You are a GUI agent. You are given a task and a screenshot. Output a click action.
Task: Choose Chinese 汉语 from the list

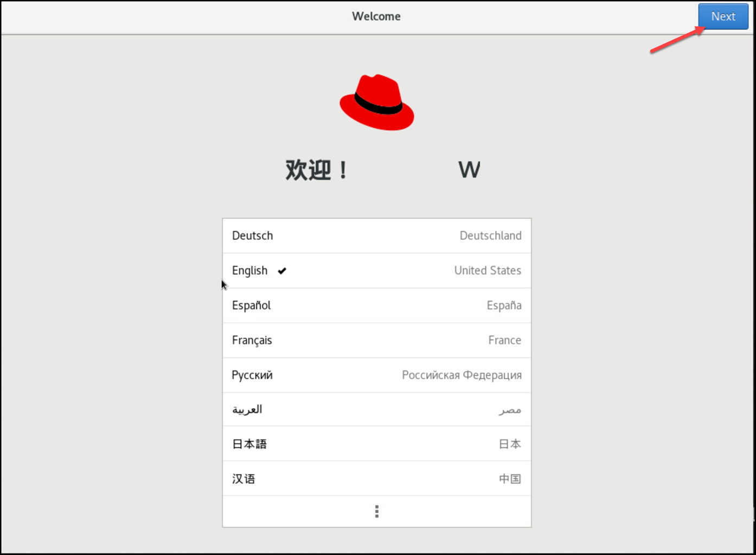pyautogui.click(x=244, y=479)
